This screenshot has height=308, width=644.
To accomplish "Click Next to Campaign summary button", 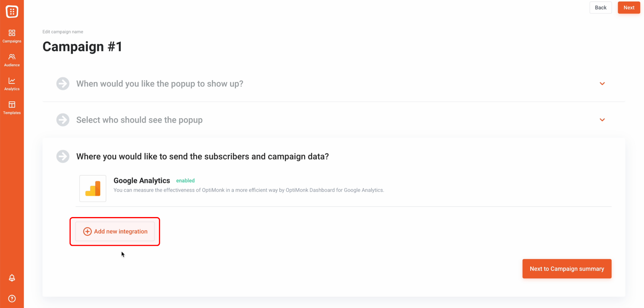I will click(x=567, y=269).
